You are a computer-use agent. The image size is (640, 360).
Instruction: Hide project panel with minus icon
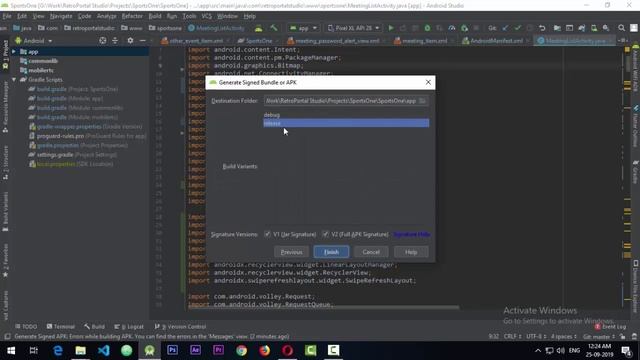pyautogui.click(x=142, y=40)
